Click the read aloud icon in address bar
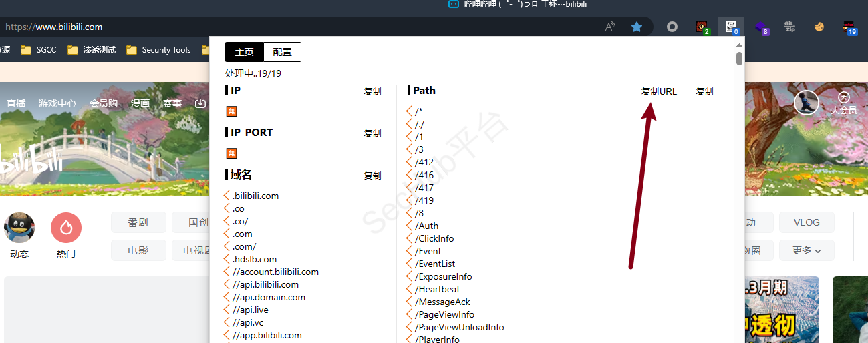The width and height of the screenshot is (868, 343). tap(610, 27)
